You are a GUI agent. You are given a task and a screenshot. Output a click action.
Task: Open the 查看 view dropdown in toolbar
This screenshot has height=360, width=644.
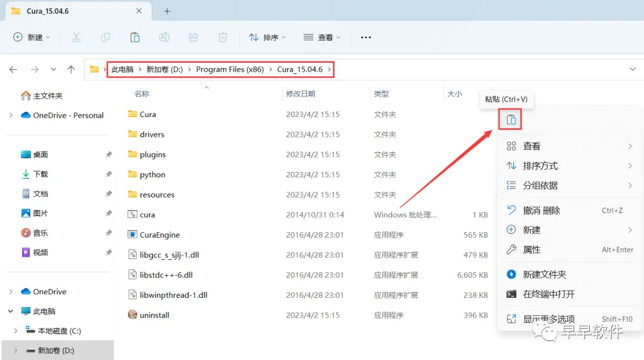(321, 38)
